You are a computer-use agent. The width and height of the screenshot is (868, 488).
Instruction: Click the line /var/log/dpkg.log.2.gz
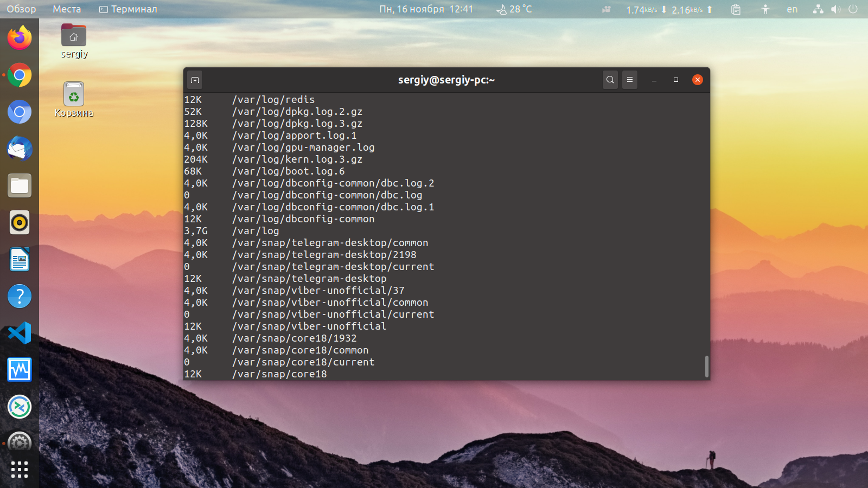pyautogui.click(x=297, y=112)
